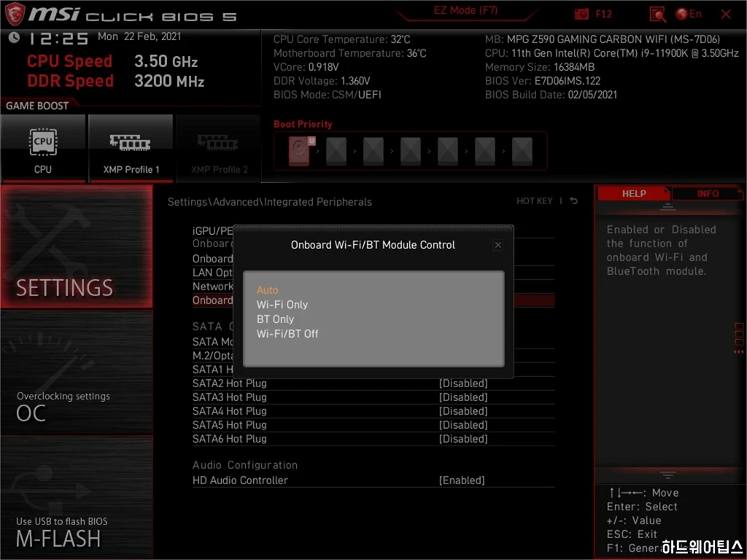Toggle XMP Profile 2
Viewport: 747px width, 560px height.
[219, 148]
